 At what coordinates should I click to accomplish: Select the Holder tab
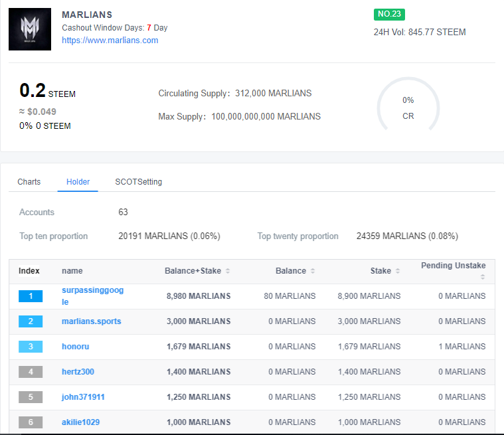pos(78,182)
